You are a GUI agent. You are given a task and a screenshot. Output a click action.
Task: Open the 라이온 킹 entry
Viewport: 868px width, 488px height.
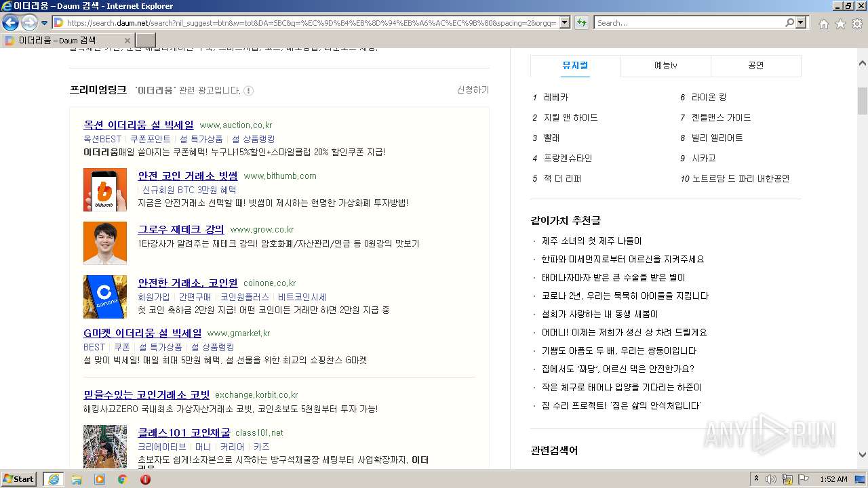pyautogui.click(x=709, y=97)
